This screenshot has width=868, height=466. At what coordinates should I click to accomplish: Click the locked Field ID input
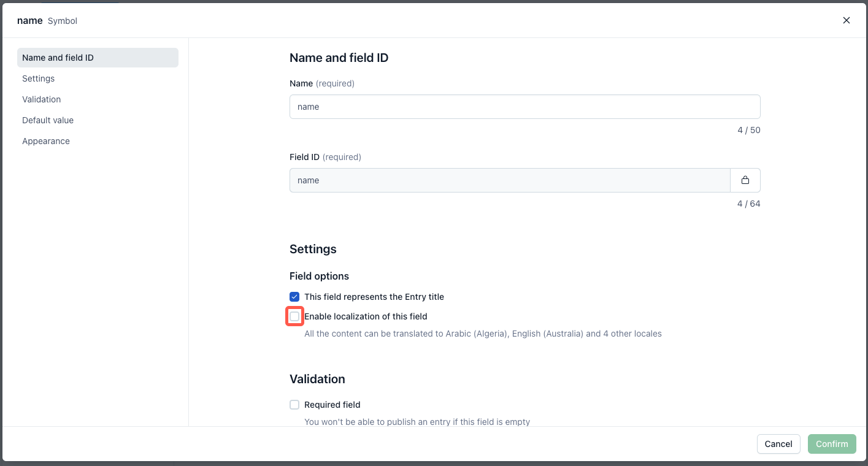pos(510,180)
